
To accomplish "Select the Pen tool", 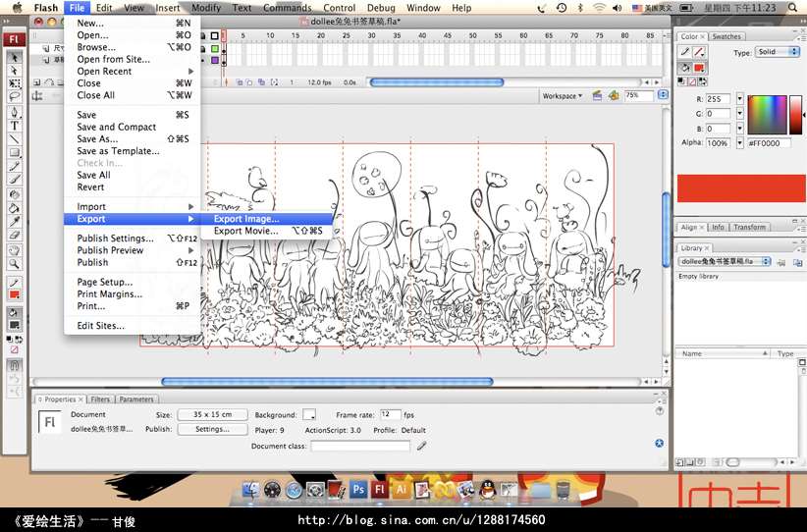I will tap(15, 112).
